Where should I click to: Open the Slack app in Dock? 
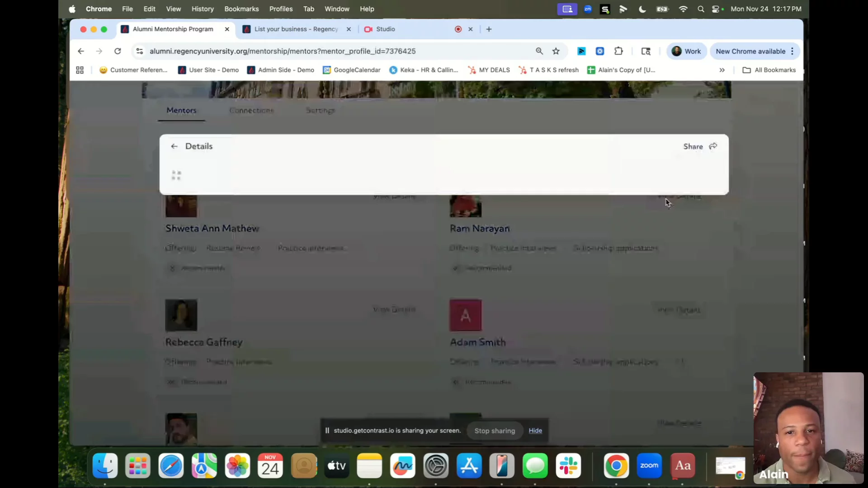(x=568, y=466)
